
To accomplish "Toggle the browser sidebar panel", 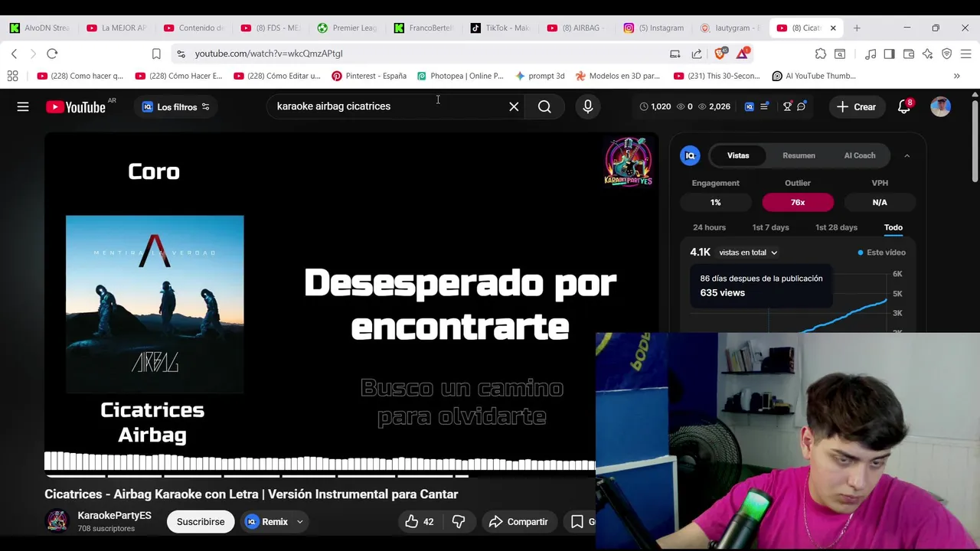I will pos(889,54).
